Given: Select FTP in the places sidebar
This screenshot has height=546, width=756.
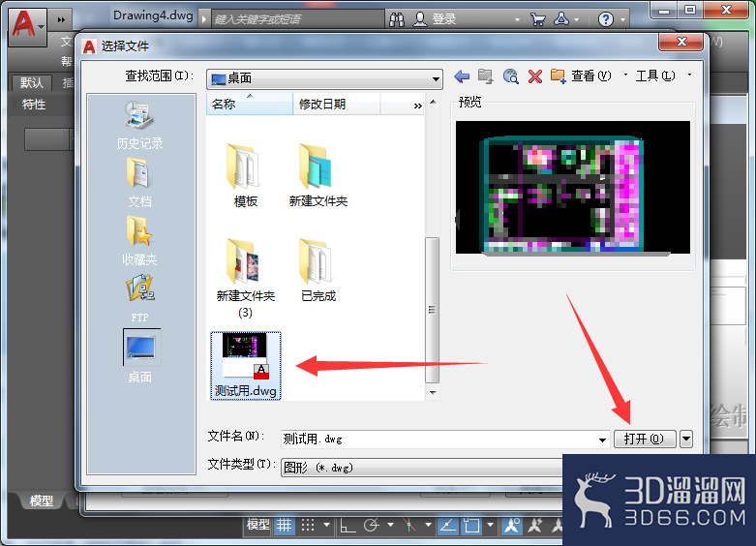Looking at the screenshot, I should point(139,298).
